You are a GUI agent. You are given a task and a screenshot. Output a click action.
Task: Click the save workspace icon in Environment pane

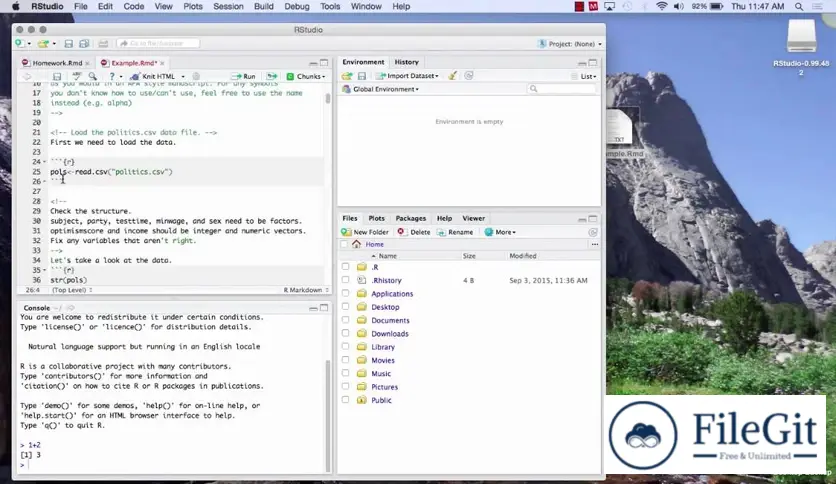(361, 76)
